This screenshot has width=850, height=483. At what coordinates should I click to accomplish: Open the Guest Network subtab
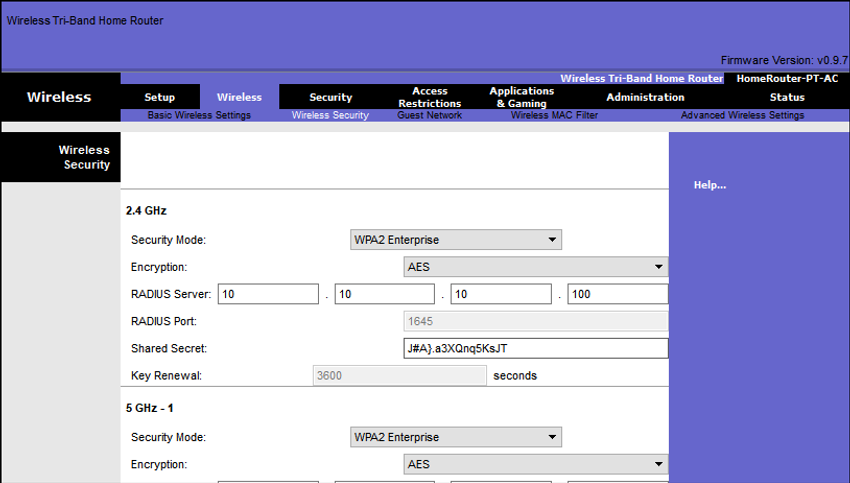(x=429, y=115)
